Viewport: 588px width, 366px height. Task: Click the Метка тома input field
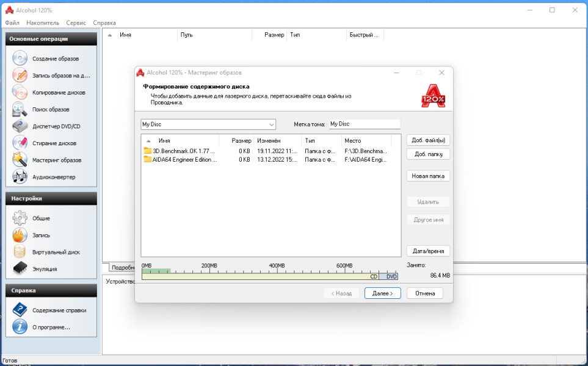point(365,124)
